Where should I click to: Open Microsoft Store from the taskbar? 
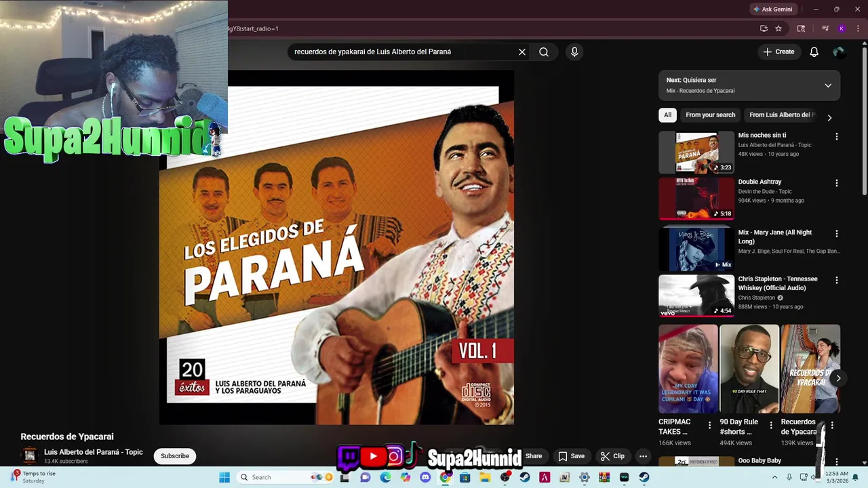[465, 477]
